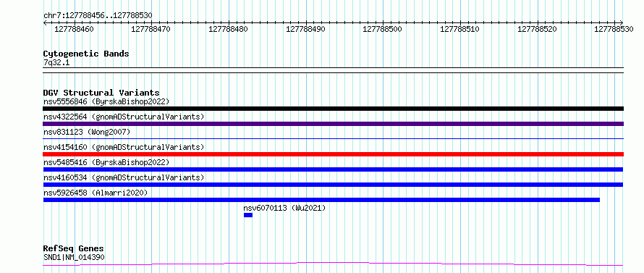
Task: Click the magenta SND1 gene line
Action: tap(333, 264)
